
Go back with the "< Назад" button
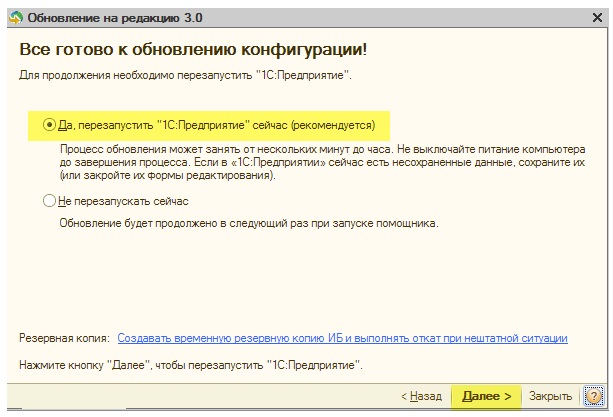point(421,396)
